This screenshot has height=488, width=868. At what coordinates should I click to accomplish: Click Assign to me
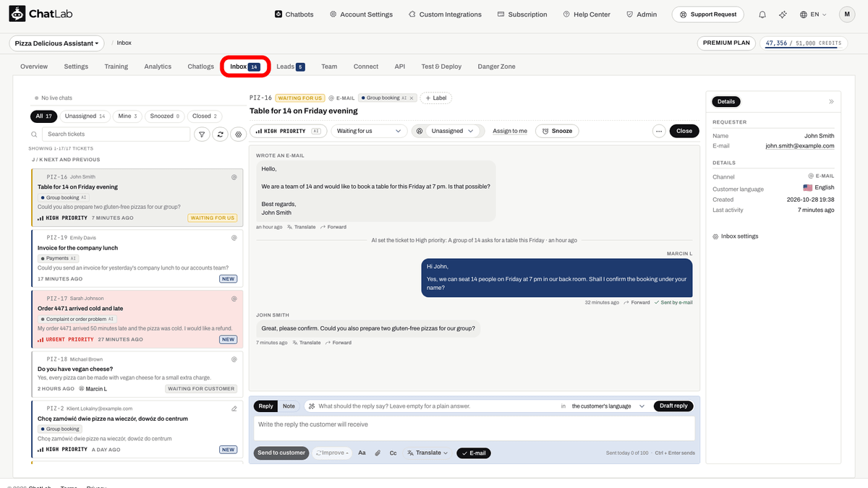(x=510, y=131)
